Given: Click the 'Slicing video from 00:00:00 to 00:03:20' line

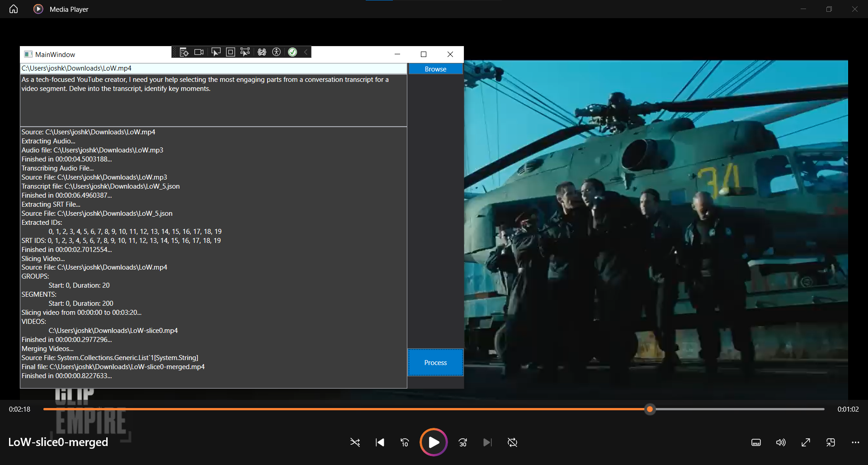Looking at the screenshot, I should [81, 313].
